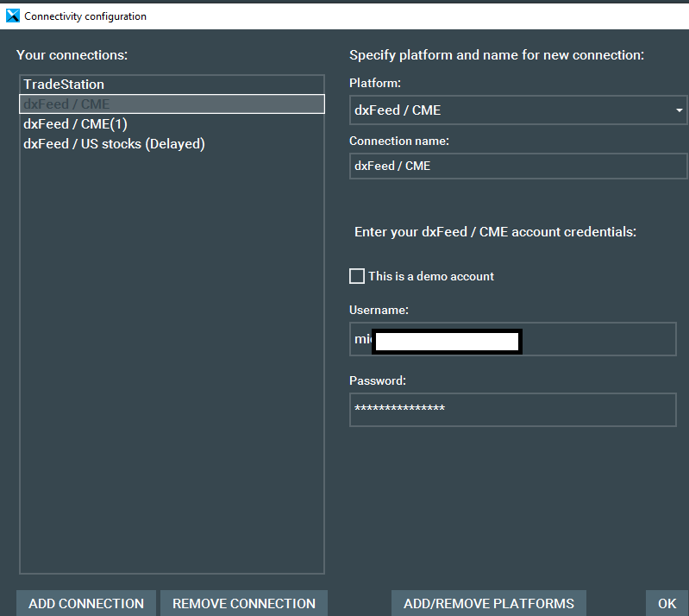The image size is (689, 616).
Task: Click the 'Enter your dxFeed / CME account credentials' text
Action: [495, 232]
